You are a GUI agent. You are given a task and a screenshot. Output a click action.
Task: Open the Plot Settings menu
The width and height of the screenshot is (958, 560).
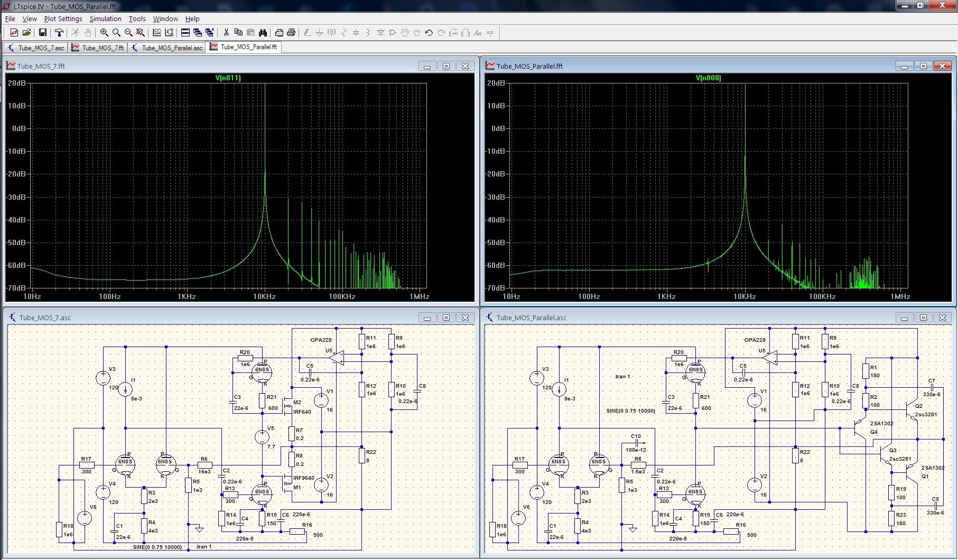[63, 18]
